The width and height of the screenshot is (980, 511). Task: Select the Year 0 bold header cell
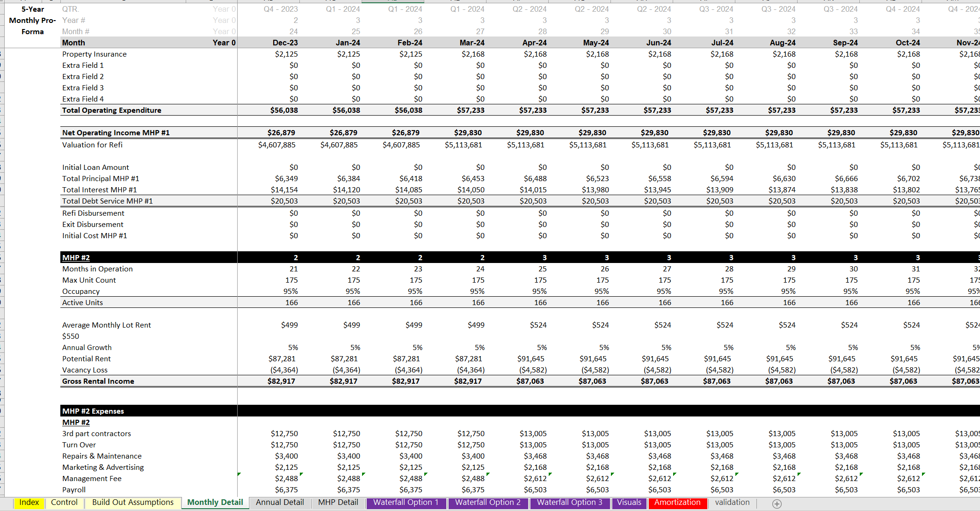pyautogui.click(x=224, y=43)
